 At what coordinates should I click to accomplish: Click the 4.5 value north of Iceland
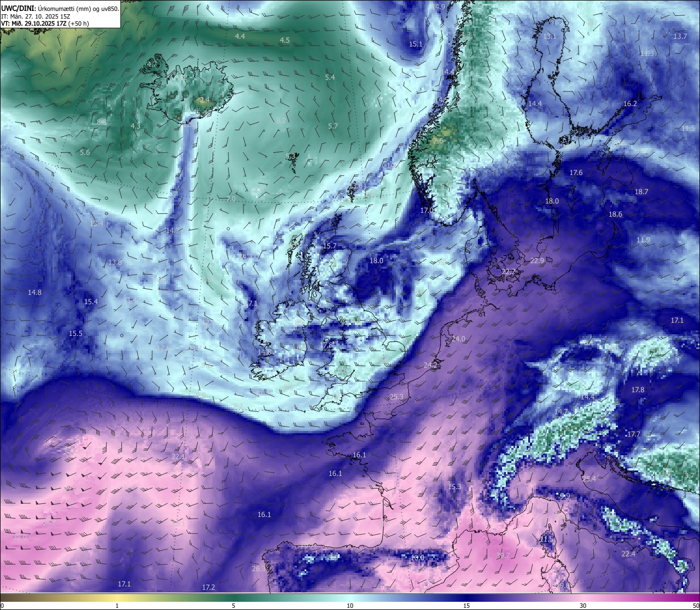pos(285,40)
